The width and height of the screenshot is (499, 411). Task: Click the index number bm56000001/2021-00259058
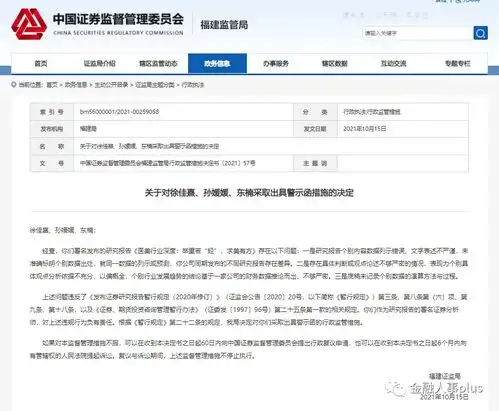click(x=119, y=112)
